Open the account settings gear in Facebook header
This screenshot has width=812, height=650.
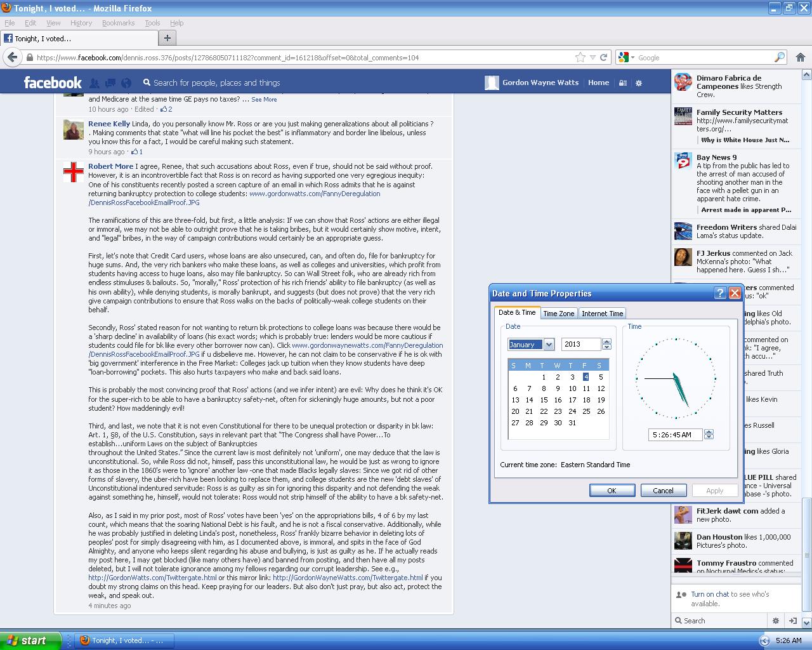[639, 83]
